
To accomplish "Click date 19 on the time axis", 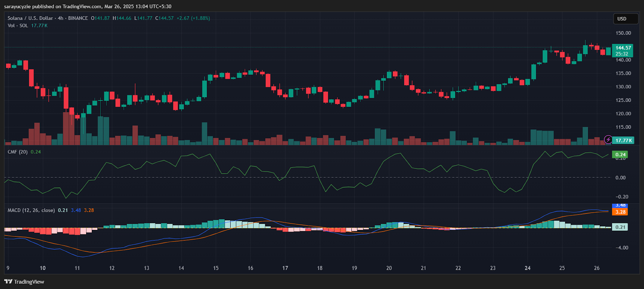I will coord(354,268).
